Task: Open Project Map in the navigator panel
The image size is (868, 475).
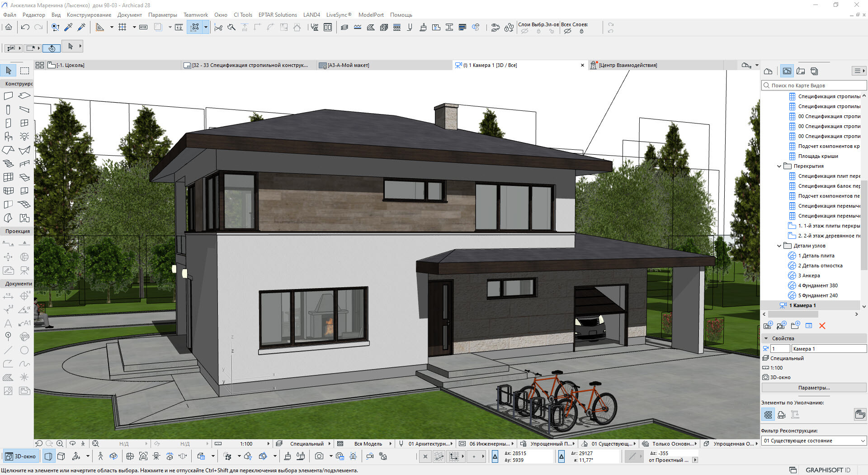Action: pyautogui.click(x=768, y=71)
